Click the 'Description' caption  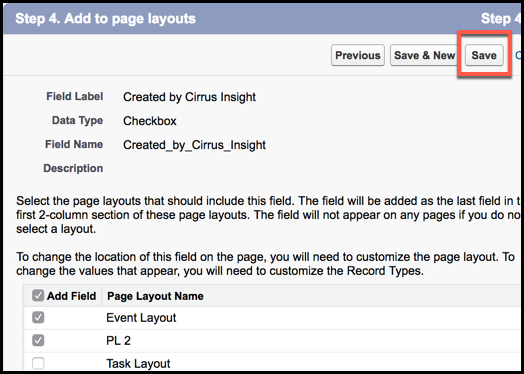pos(73,168)
